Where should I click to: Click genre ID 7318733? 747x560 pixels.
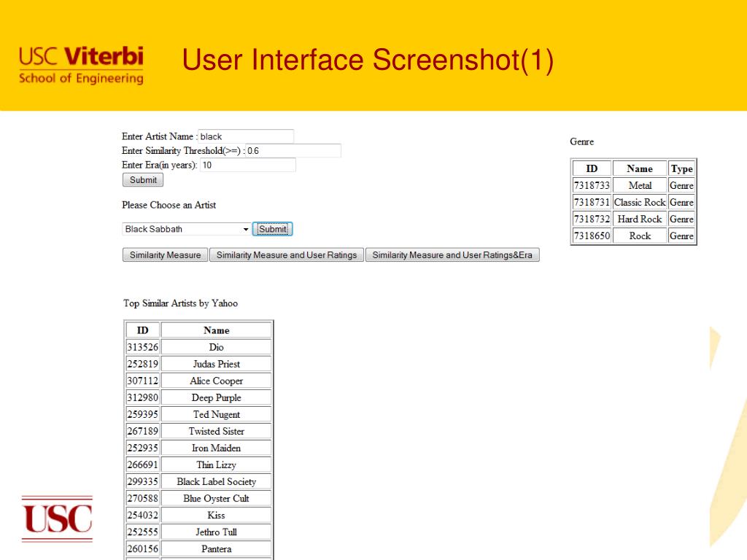(x=592, y=185)
